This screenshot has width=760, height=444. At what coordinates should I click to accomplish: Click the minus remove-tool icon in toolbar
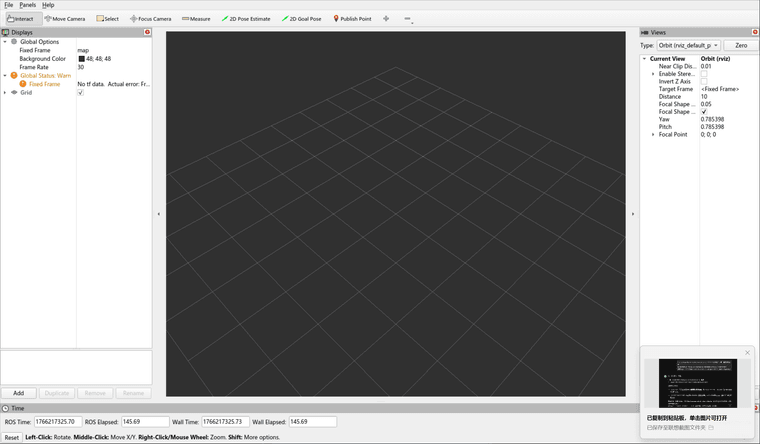(x=408, y=18)
